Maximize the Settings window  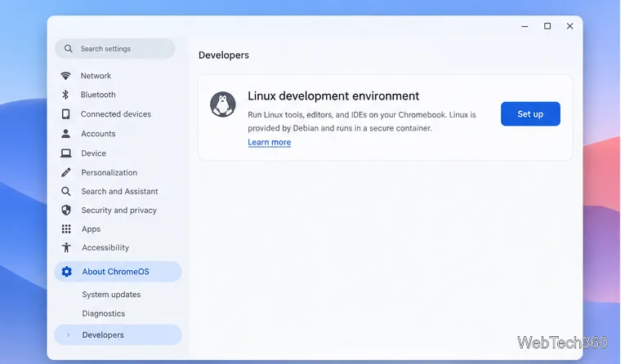coord(547,26)
